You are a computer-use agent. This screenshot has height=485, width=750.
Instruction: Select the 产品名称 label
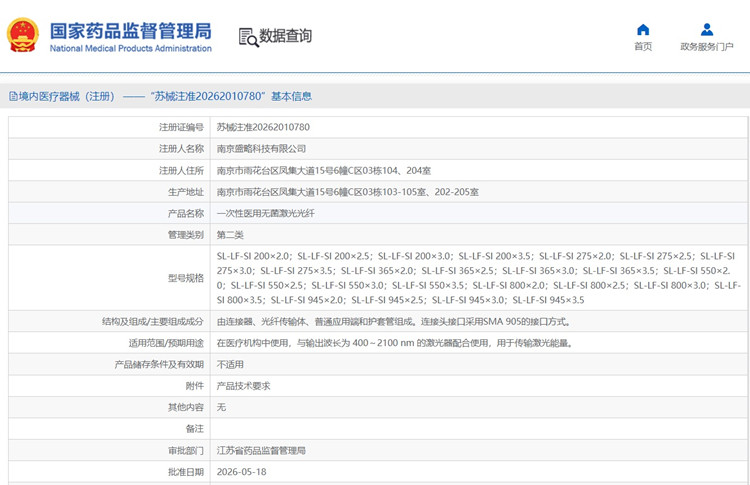(186, 213)
